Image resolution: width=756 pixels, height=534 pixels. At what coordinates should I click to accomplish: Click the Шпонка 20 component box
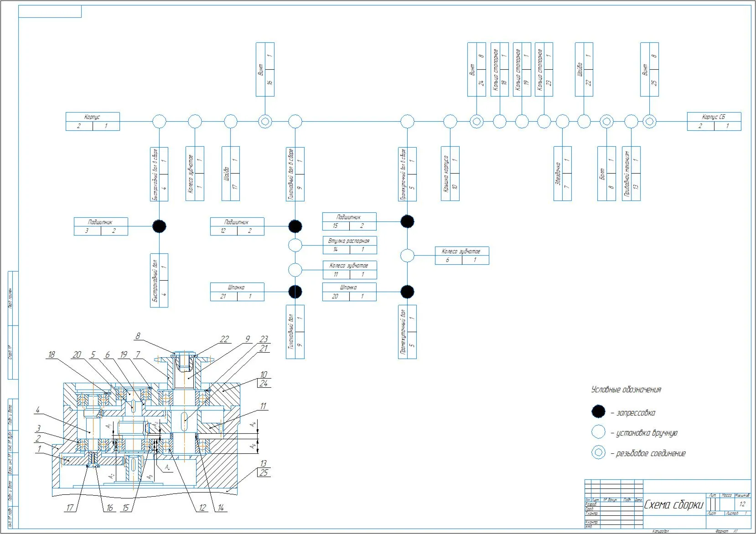(x=349, y=292)
